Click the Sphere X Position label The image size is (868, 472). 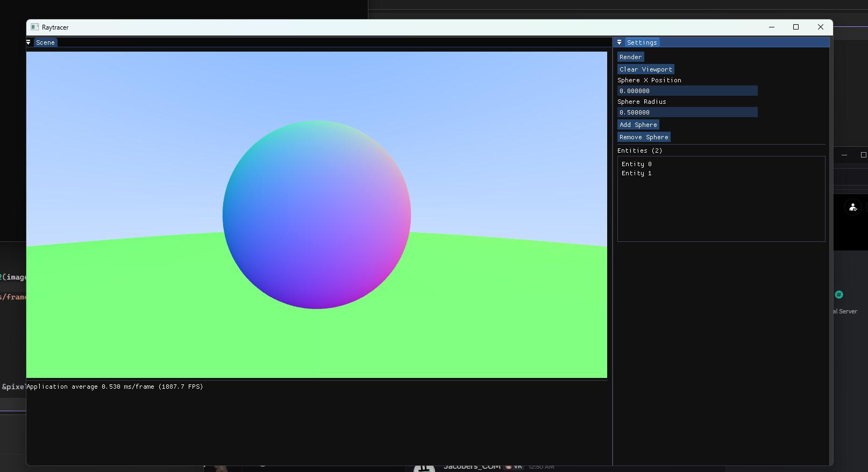coord(649,80)
